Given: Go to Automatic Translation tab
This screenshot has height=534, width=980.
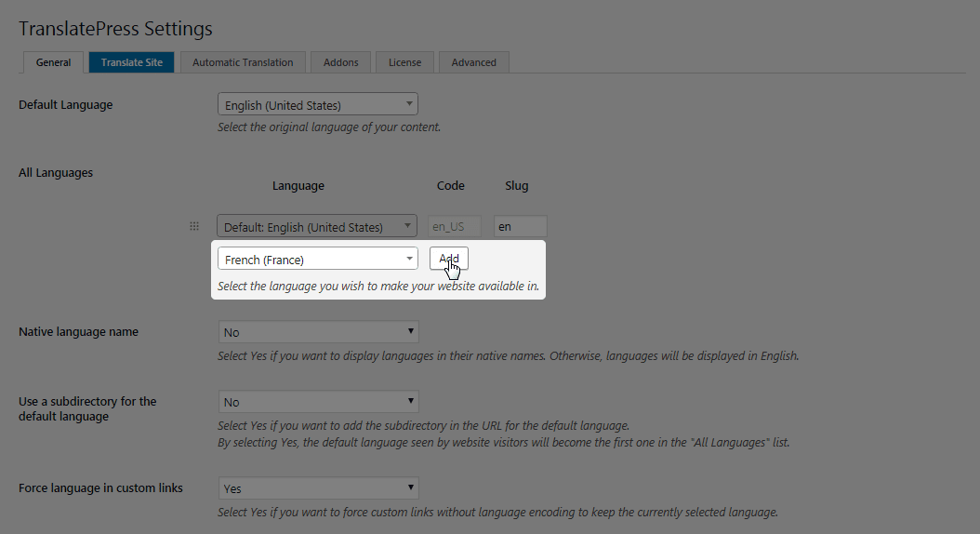Looking at the screenshot, I should 243,62.
